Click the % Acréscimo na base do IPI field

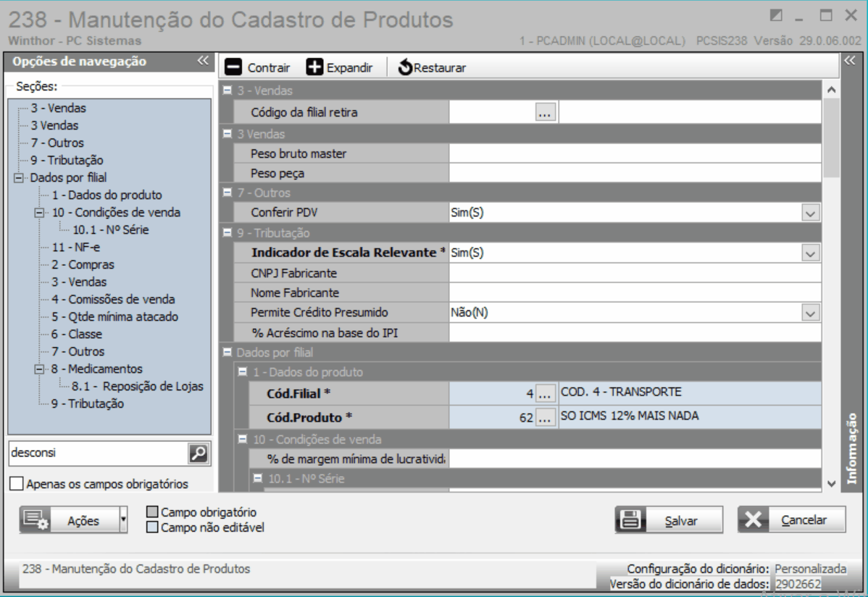click(x=635, y=333)
